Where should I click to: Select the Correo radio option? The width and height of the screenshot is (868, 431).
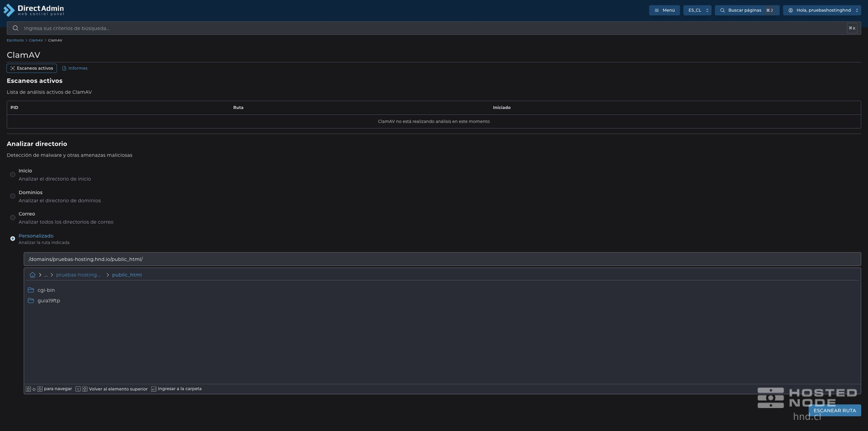point(12,218)
